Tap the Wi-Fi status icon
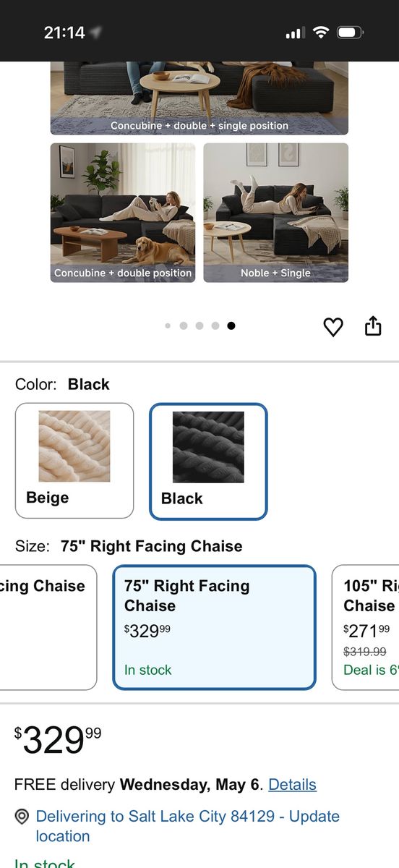The width and height of the screenshot is (399, 868). [x=320, y=33]
